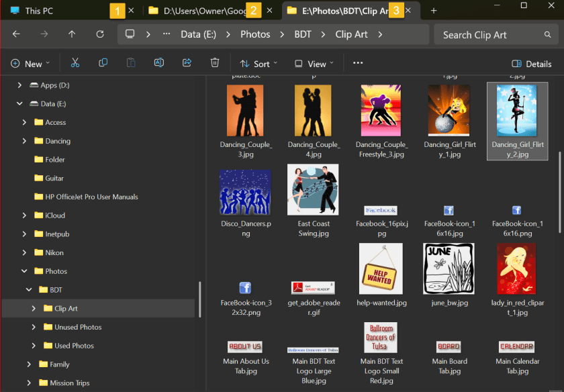Add a new tab with plus button
Screen dimensions: 564x392
tap(434, 11)
